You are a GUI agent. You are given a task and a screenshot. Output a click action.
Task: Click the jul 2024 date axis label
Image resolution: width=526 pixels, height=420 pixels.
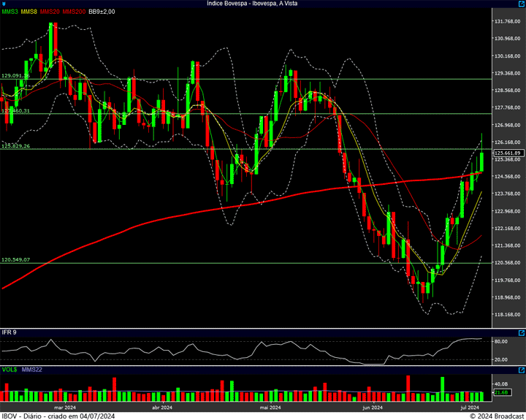[468, 408]
